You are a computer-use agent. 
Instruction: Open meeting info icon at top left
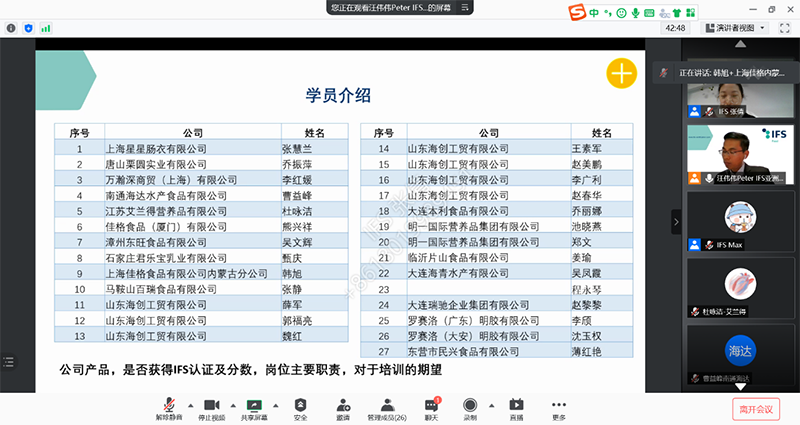coord(11,28)
